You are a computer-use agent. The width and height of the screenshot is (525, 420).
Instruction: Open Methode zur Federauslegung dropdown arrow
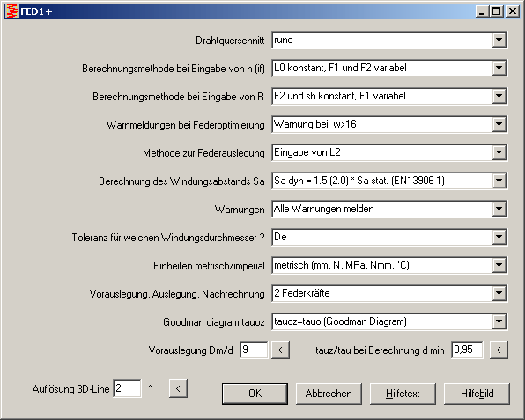[499, 152]
